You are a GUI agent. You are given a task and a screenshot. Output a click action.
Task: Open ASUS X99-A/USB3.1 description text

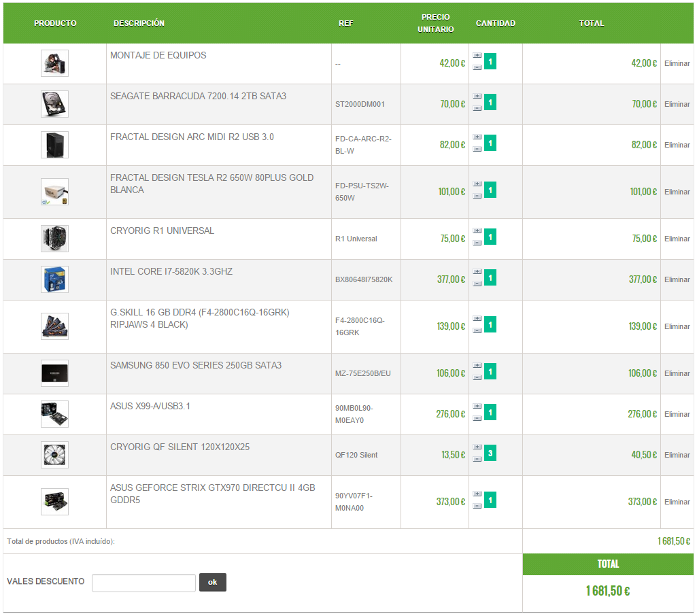coord(150,407)
